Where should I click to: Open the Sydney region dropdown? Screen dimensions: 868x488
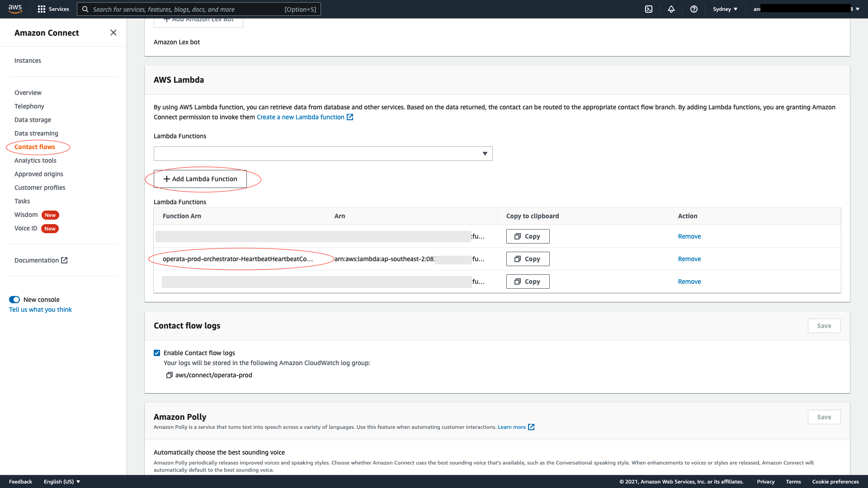(x=725, y=9)
